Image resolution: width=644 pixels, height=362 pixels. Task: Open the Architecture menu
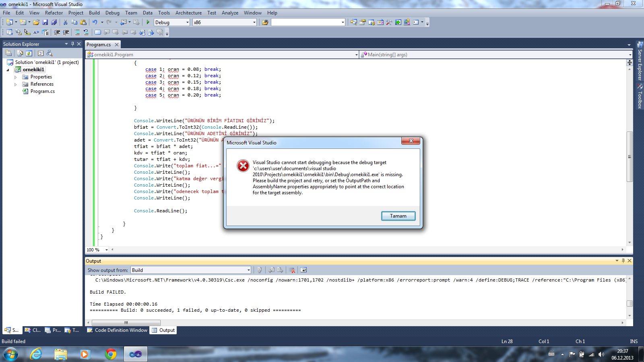point(188,12)
